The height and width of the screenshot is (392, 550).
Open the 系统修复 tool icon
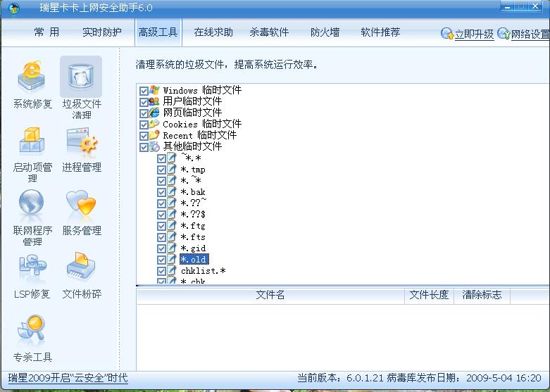(x=32, y=77)
